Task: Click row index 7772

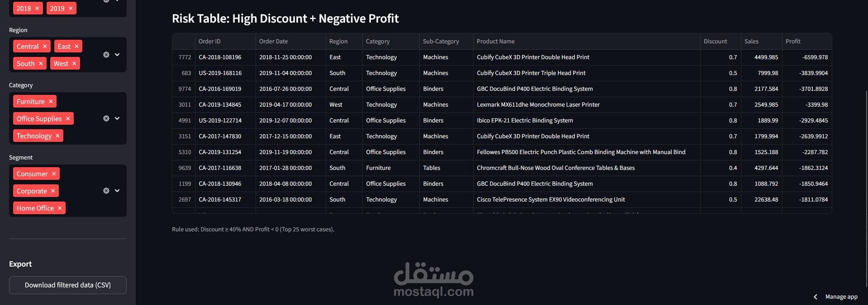Action: pyautogui.click(x=184, y=57)
